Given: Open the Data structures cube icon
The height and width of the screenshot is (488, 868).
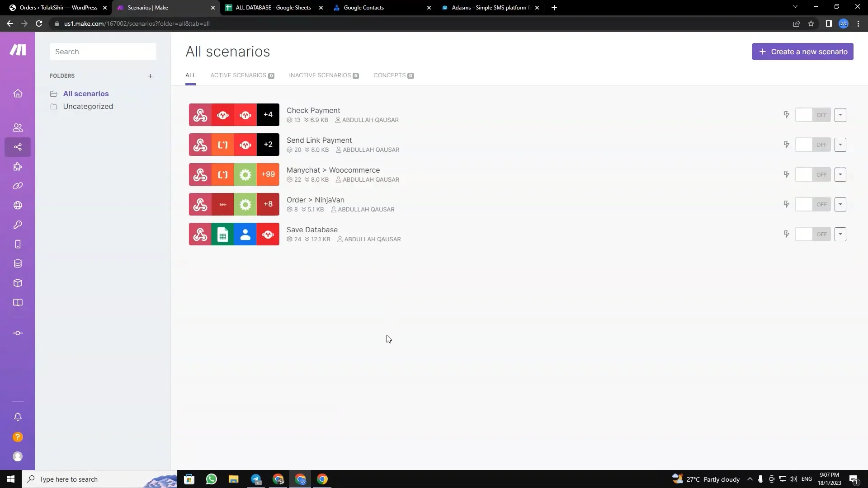Looking at the screenshot, I should tap(18, 283).
